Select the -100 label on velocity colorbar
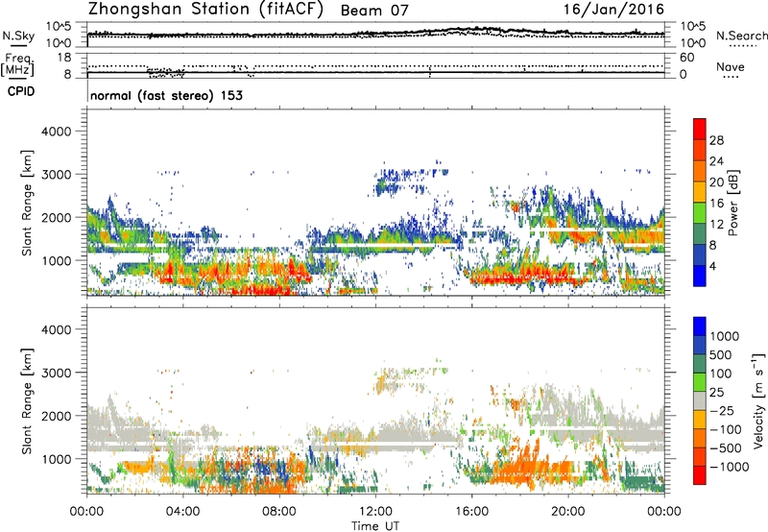Viewport: 768px width, 532px height. [726, 430]
